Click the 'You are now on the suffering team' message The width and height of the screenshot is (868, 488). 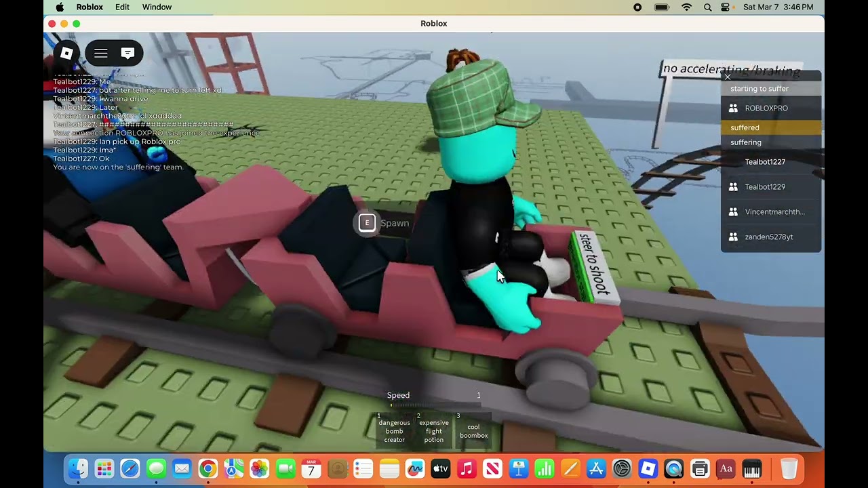coord(118,167)
